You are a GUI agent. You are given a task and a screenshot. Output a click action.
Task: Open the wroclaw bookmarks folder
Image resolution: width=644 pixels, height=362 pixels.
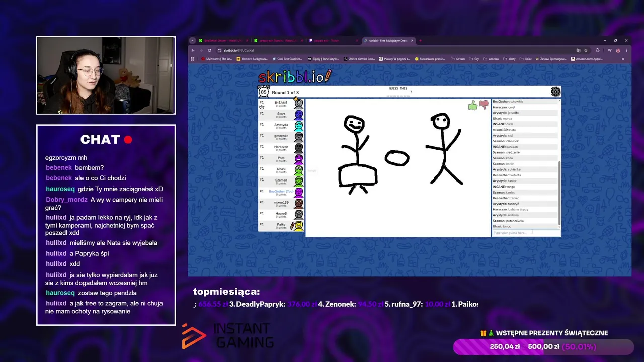(x=491, y=59)
